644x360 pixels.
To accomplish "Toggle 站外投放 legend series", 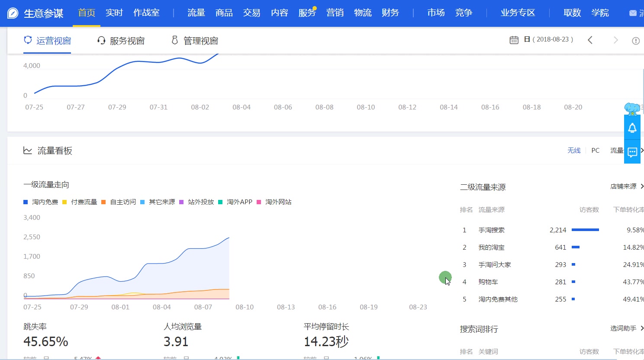I will click(196, 202).
